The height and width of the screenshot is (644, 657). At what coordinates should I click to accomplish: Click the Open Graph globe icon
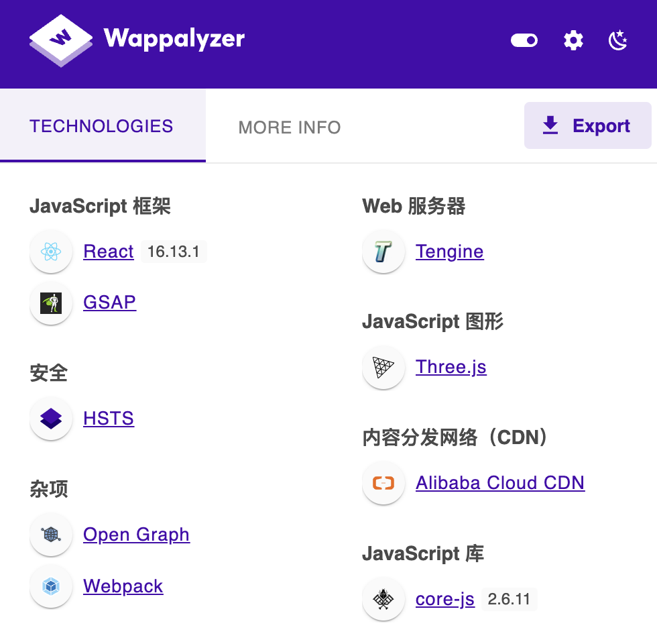pos(51,535)
